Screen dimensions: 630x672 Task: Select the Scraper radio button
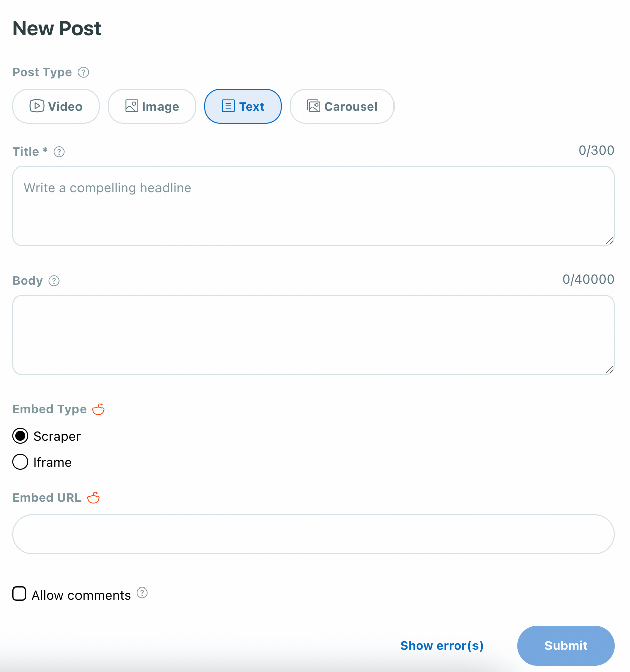tap(20, 436)
